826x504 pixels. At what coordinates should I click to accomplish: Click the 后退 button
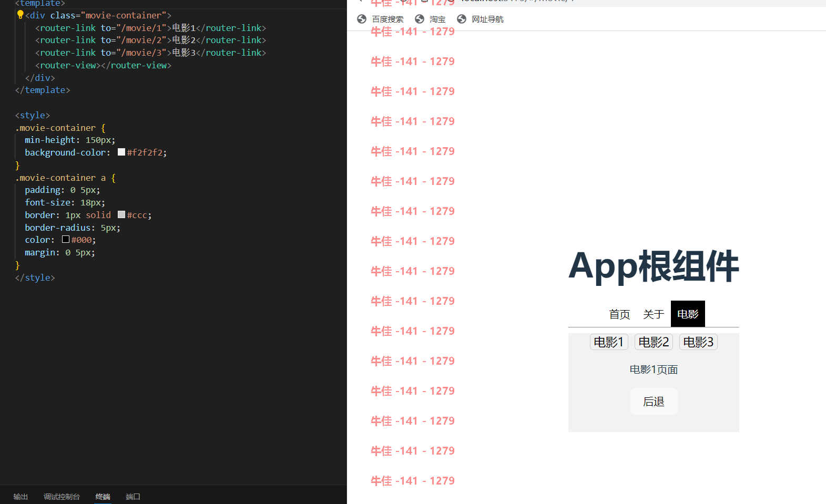(654, 402)
